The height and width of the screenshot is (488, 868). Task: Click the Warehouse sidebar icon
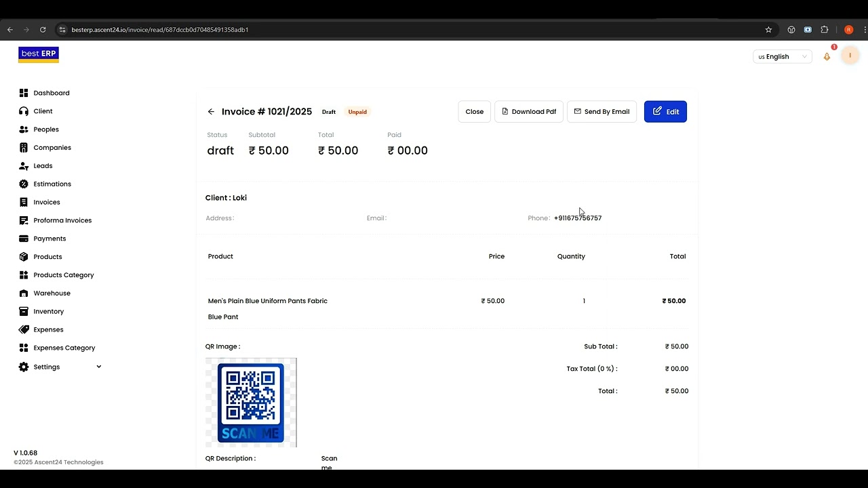24,293
